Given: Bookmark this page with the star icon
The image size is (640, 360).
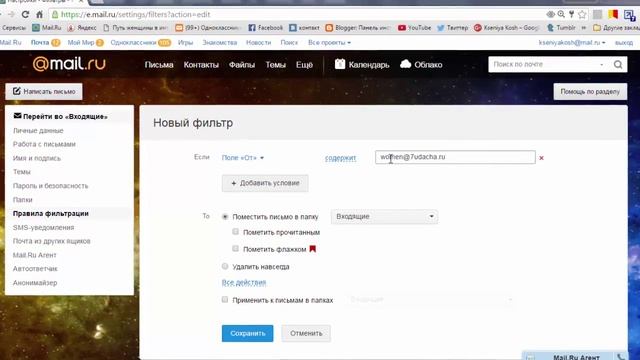Looking at the screenshot, I should tap(582, 15).
